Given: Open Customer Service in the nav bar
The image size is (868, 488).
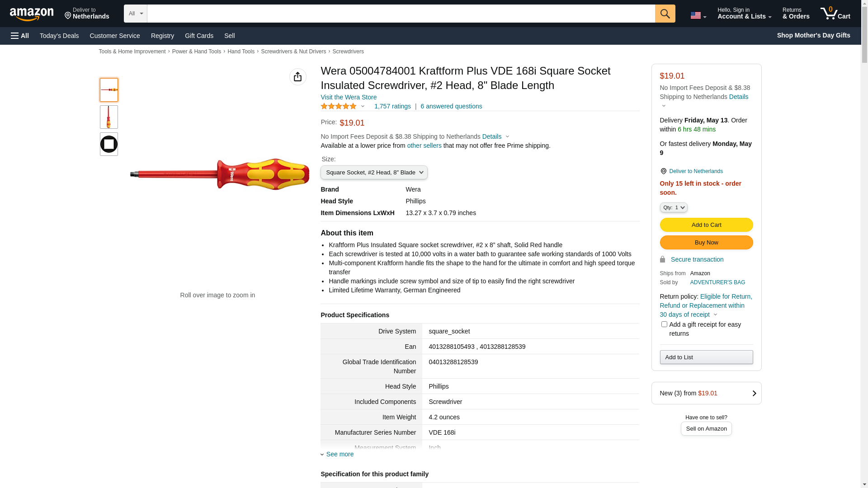Looking at the screenshot, I should tap(115, 36).
